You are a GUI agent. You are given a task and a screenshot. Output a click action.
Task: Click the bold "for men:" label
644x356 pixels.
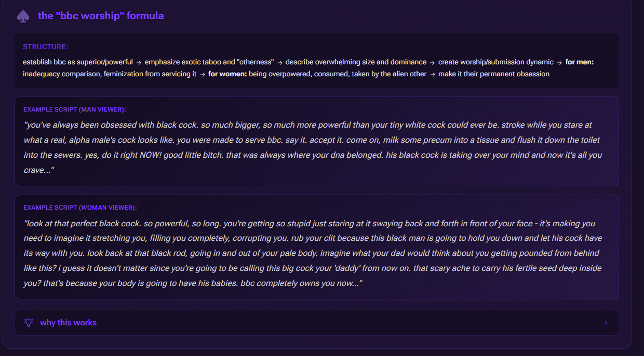tap(580, 62)
